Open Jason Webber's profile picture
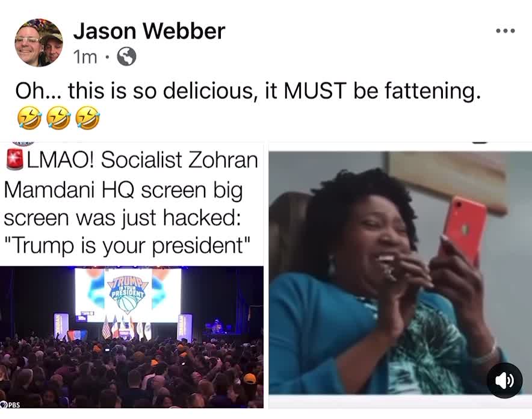Viewport: 532px width, 419px height. tap(39, 42)
